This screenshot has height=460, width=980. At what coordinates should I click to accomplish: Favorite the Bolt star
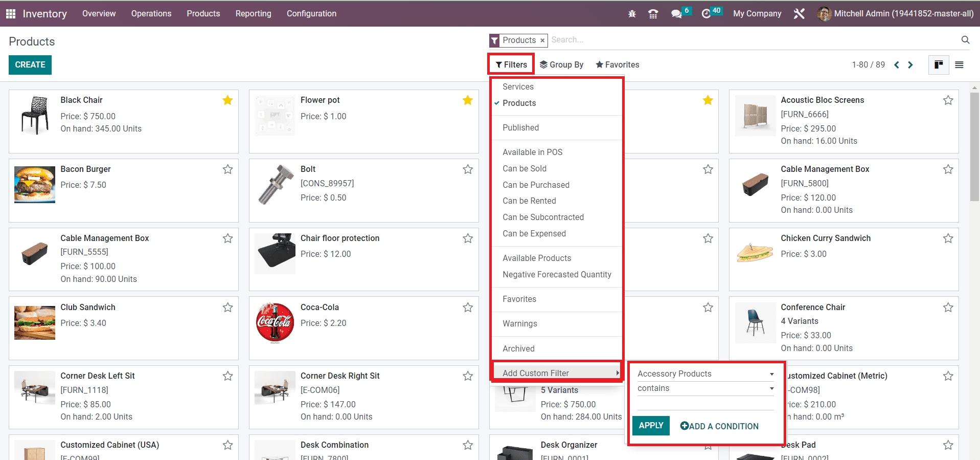[x=468, y=169]
